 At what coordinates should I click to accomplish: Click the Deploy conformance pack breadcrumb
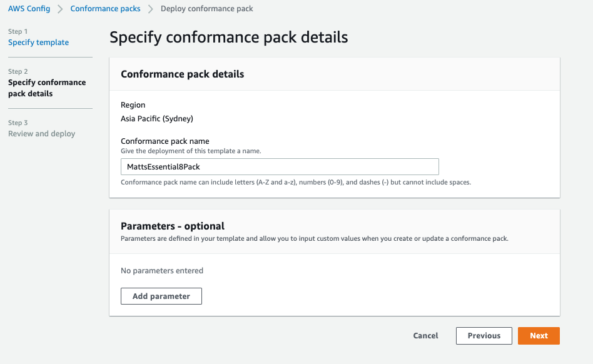[x=206, y=9]
